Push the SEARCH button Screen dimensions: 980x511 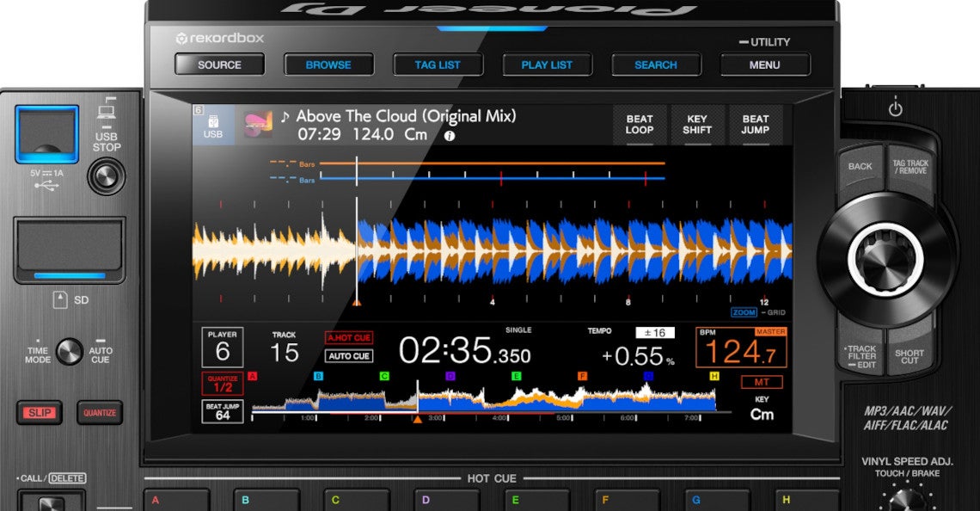click(x=656, y=65)
